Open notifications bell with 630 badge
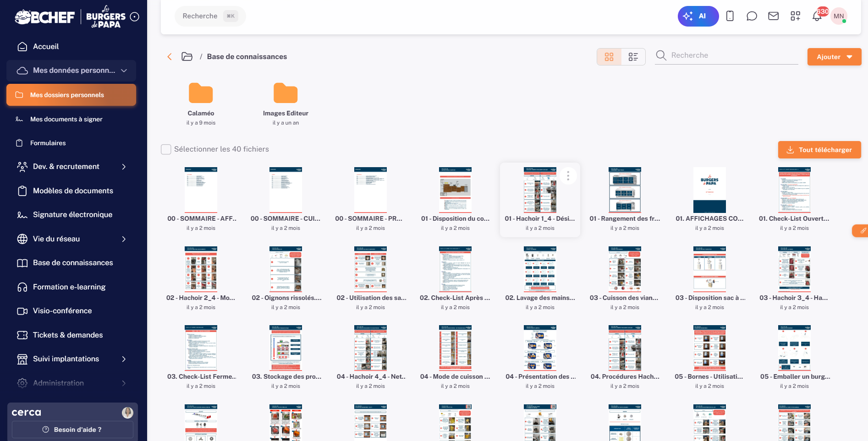The width and height of the screenshot is (868, 441). [x=818, y=16]
